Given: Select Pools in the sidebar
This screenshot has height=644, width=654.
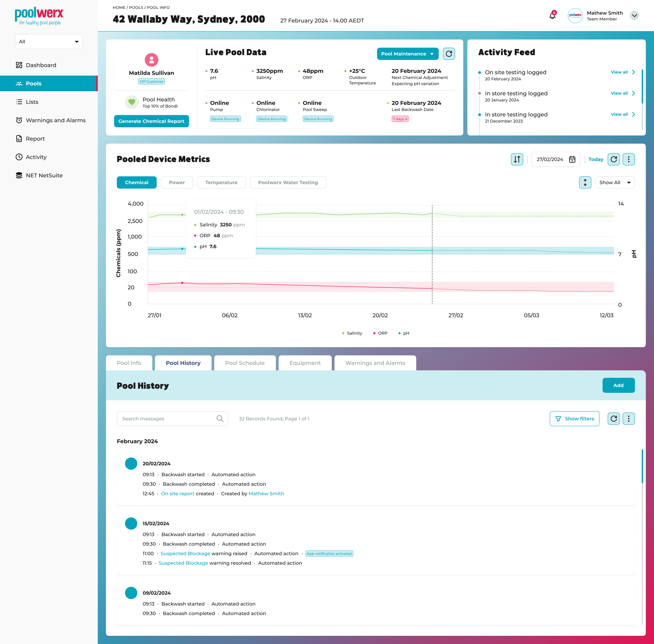Looking at the screenshot, I should pyautogui.click(x=49, y=84).
